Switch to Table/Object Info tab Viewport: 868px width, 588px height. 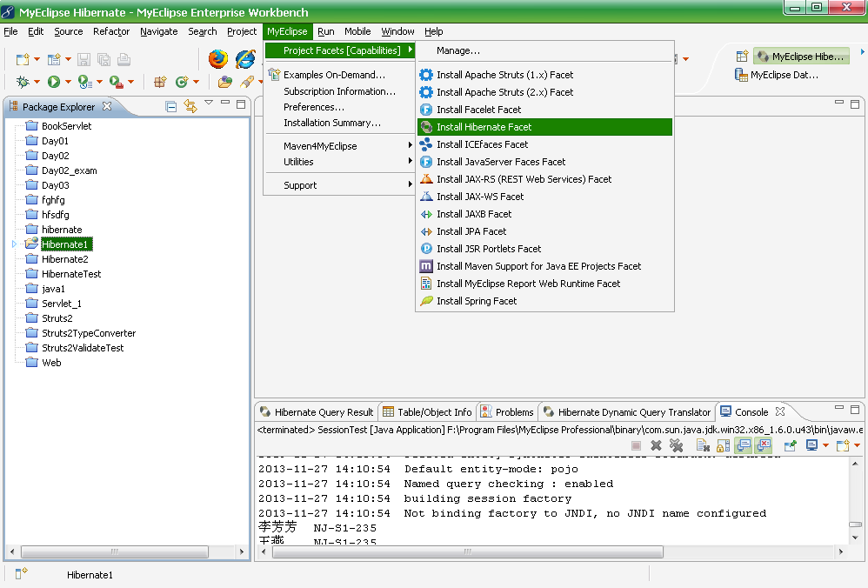(427, 412)
